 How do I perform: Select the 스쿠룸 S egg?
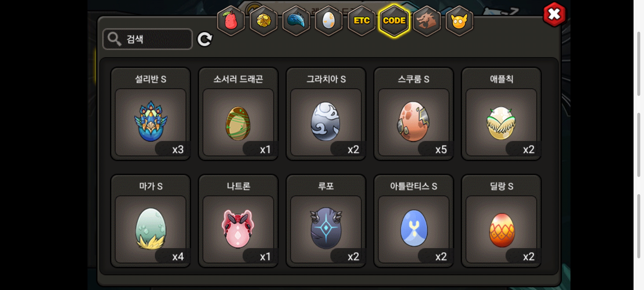414,114
